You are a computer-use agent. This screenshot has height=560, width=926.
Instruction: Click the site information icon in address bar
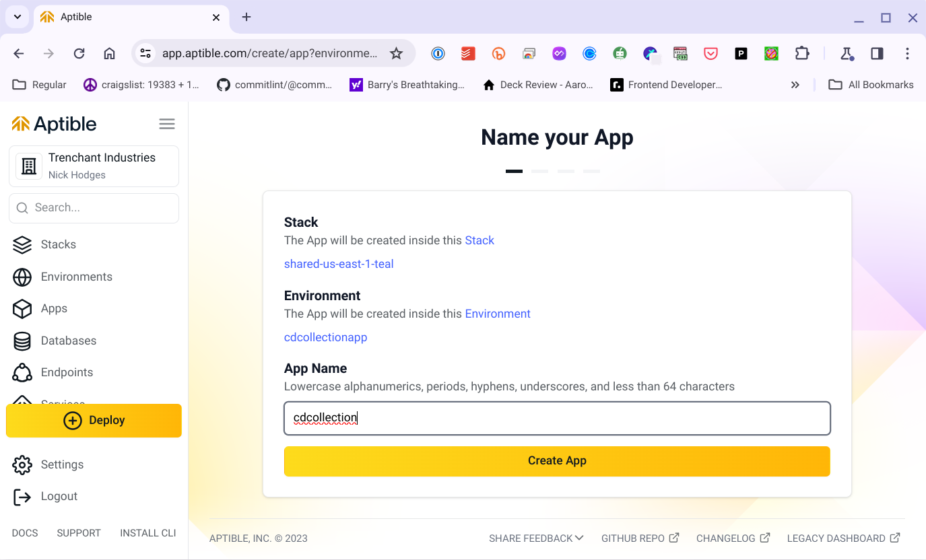coord(145,54)
